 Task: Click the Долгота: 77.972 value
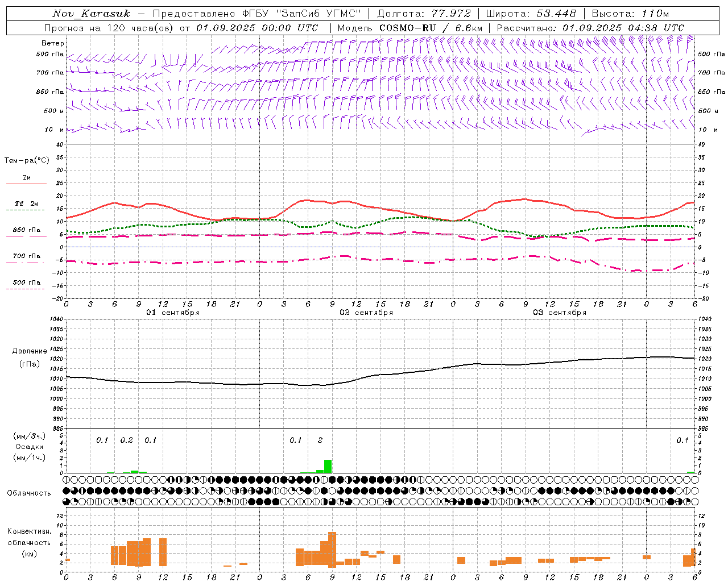pos(424,14)
